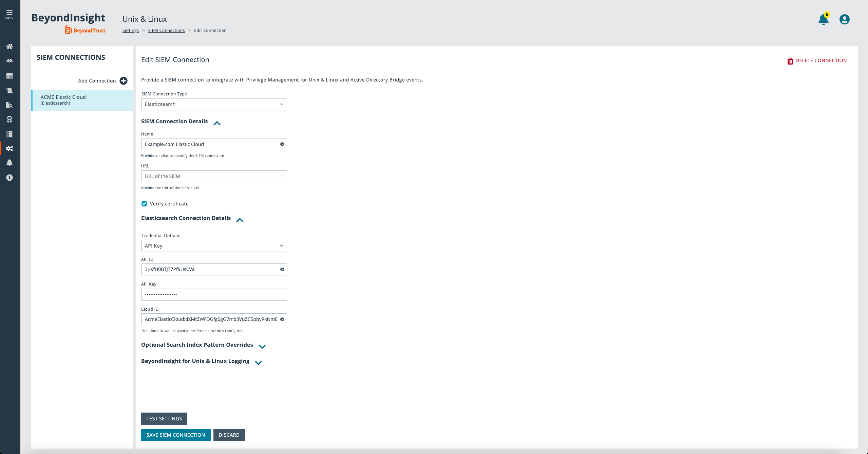868x454 pixels.
Task: Select ACME Elastic Cloud connection item
Action: (82, 100)
